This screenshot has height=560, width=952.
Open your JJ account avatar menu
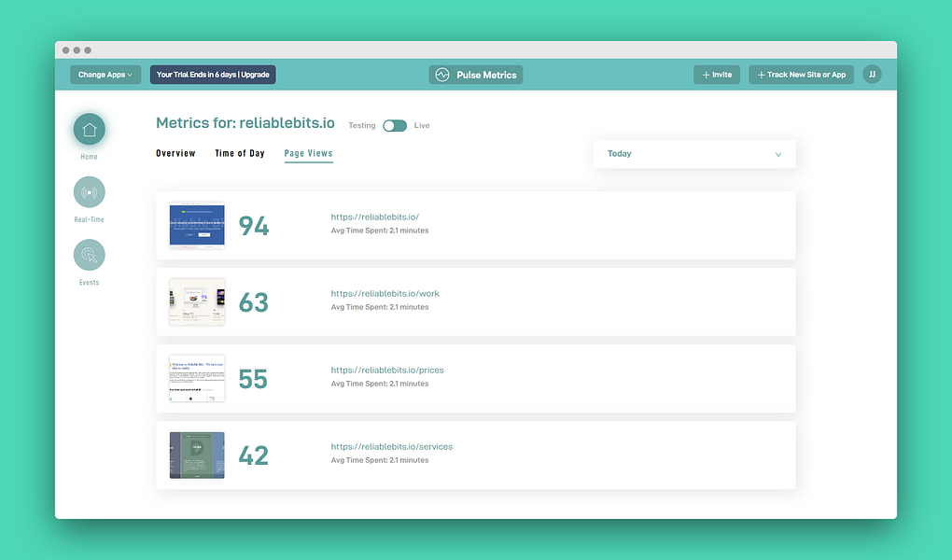[872, 74]
